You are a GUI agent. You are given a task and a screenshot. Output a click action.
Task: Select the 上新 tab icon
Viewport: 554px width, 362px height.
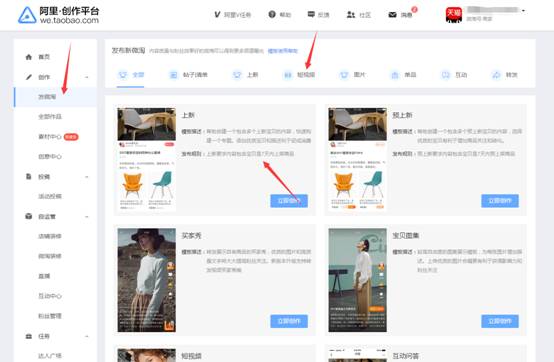[237, 75]
